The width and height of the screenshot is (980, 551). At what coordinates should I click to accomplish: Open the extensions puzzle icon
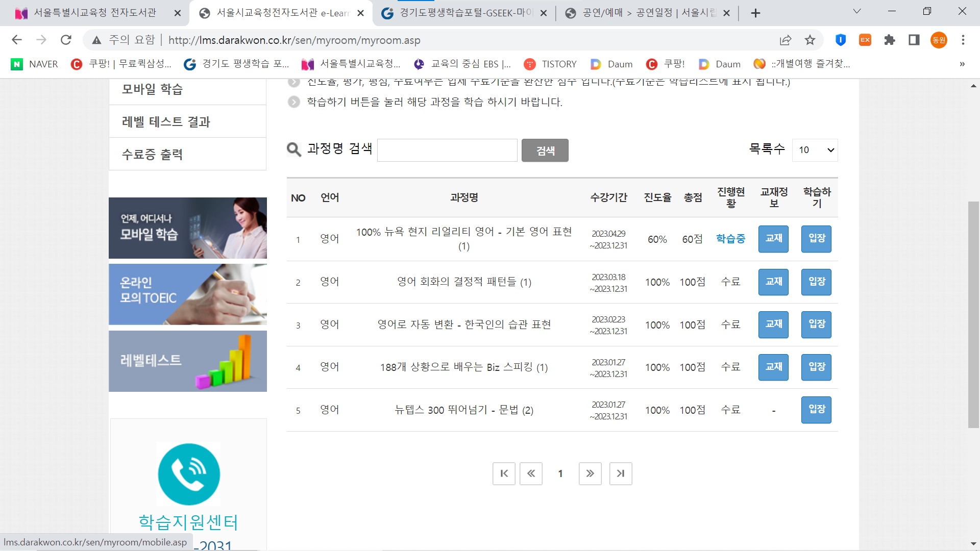[x=890, y=40]
